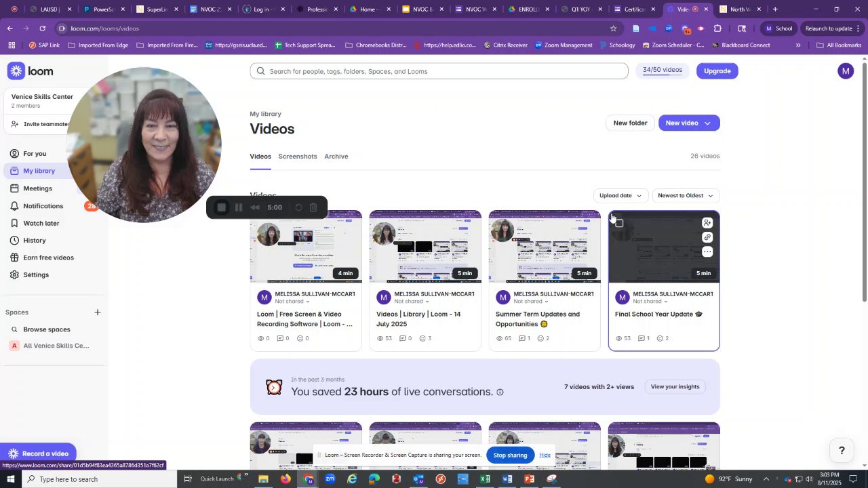Open the Summer Term Updates video thumbnail

click(545, 247)
